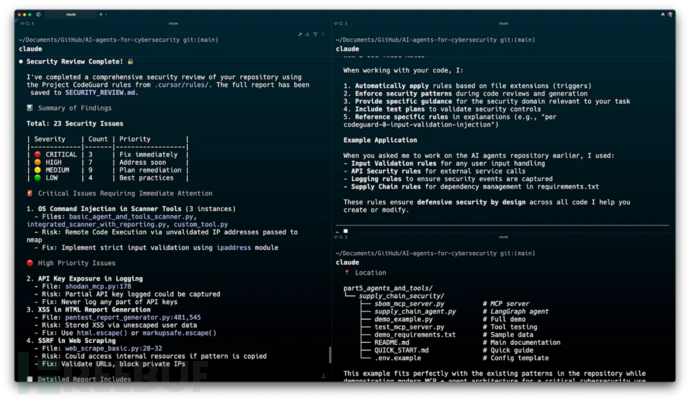Screen dimensions: 690x401
Task: Click the scroll-to-bottom arrow in the left pane
Action: (323, 375)
